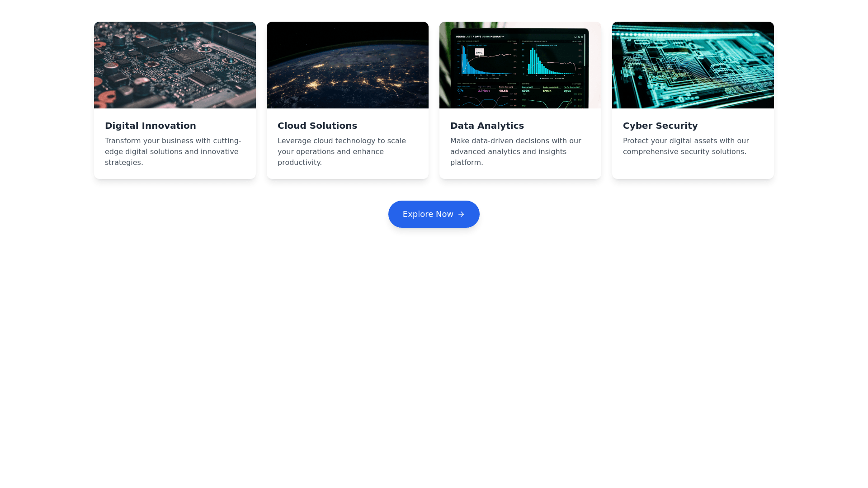868x488 pixels.
Task: Click the 'Explore Now' label text
Action: tap(428, 214)
